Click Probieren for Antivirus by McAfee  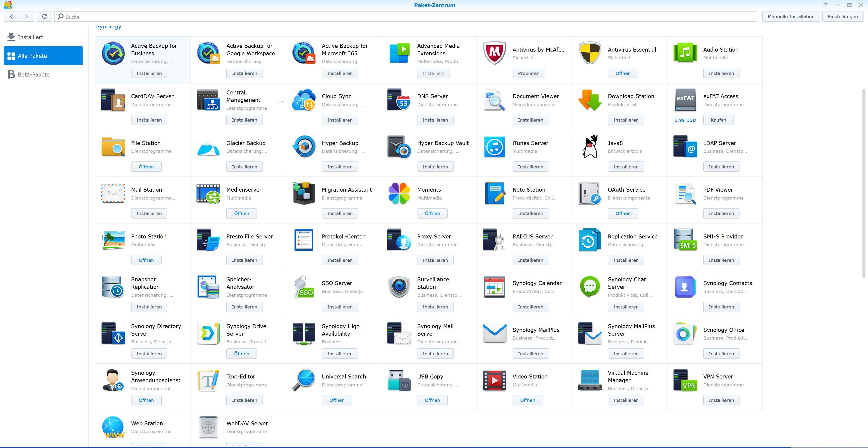pos(528,73)
